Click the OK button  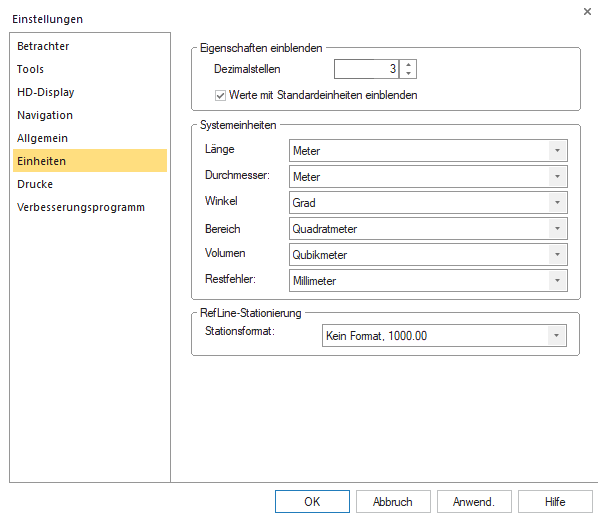pos(313,501)
